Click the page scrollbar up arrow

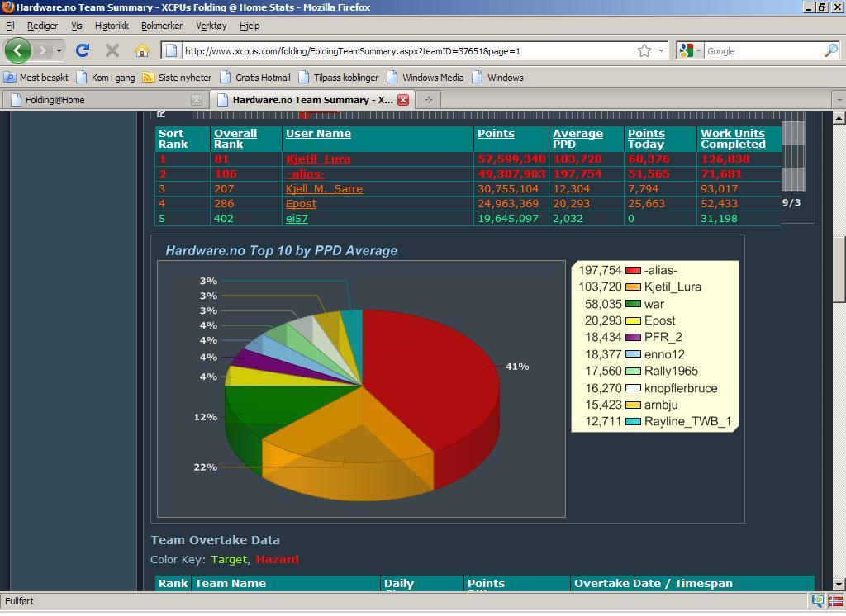coord(839,117)
